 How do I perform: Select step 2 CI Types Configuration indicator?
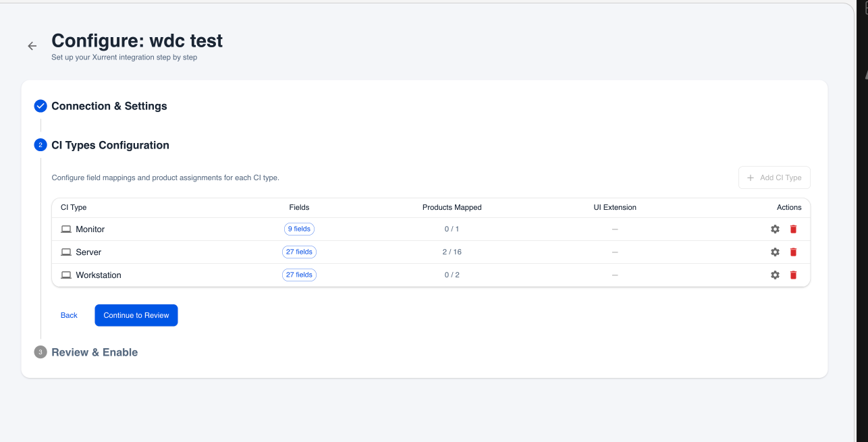pyautogui.click(x=40, y=145)
